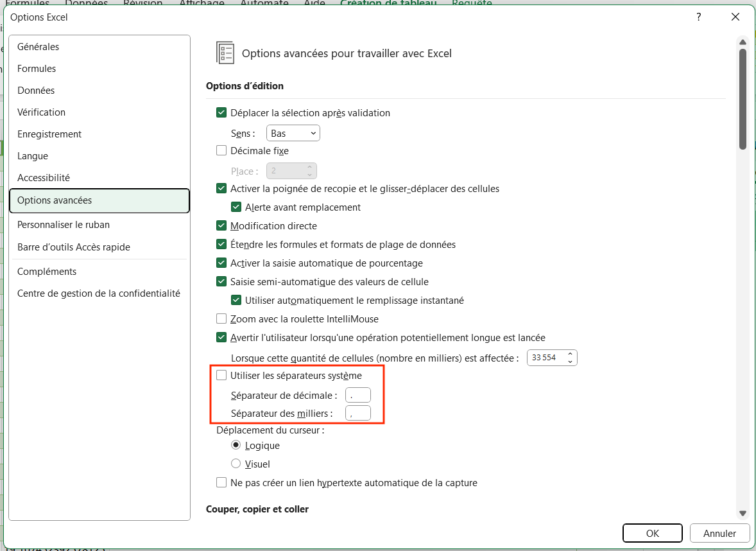Viewport: 756px width, 551px height.
Task: Open Barre d'outils Accès rapide category
Action: [x=99, y=247]
